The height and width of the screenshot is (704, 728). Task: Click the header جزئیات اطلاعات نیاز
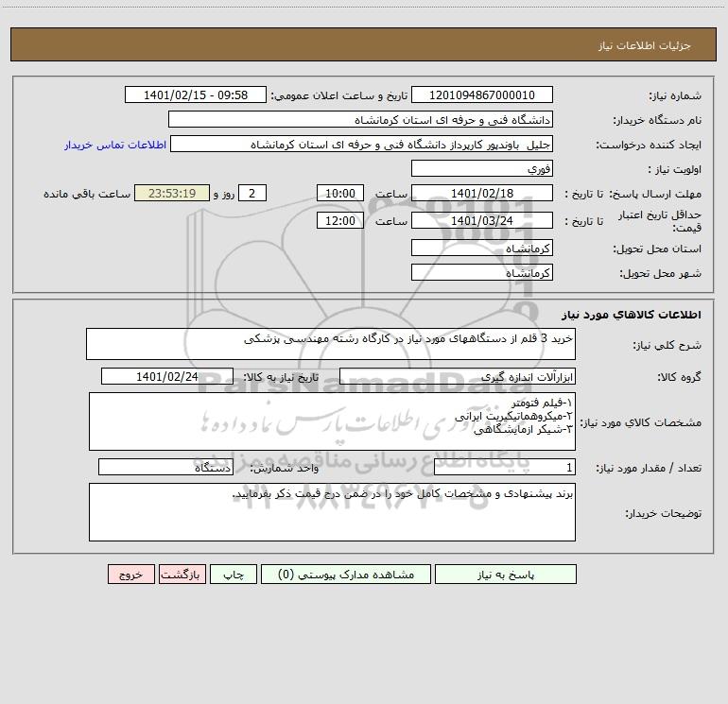(645, 45)
